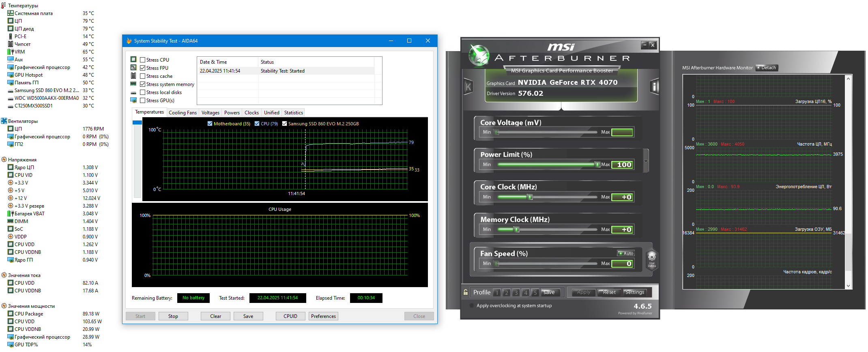
Task: Select Afterburner profile slot 3
Action: (516, 292)
